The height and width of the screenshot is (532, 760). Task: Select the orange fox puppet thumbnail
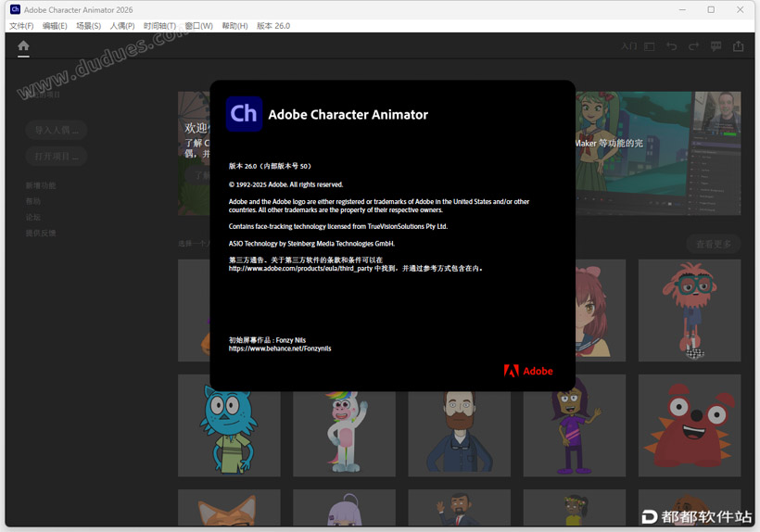[x=229, y=507]
